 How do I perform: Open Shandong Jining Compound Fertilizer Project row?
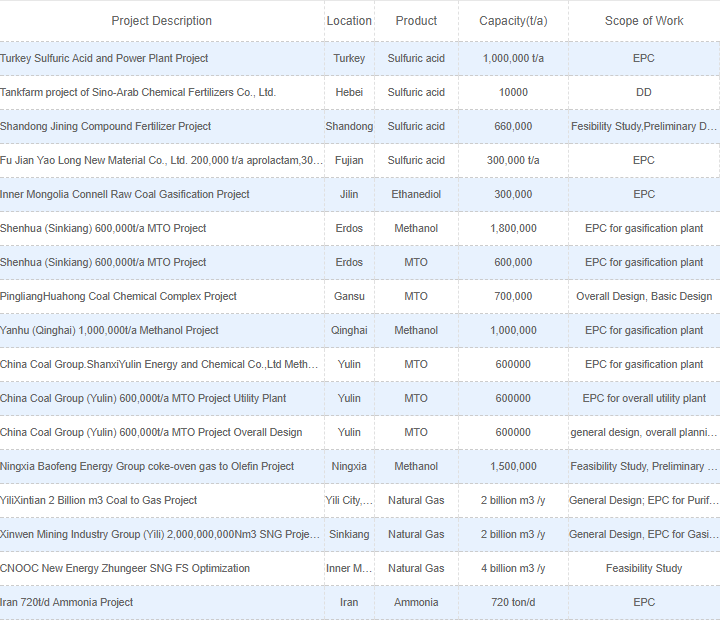pos(106,126)
